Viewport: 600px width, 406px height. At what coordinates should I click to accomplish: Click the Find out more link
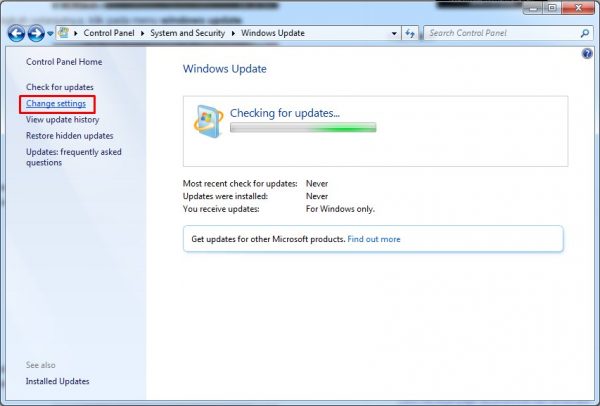tap(374, 239)
